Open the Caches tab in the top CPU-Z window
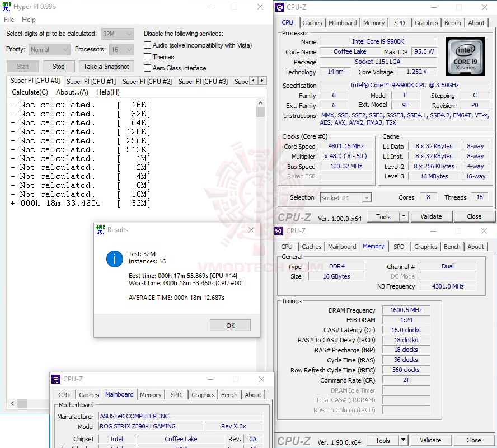Image resolution: width=497 pixels, height=448 pixels. point(312,23)
